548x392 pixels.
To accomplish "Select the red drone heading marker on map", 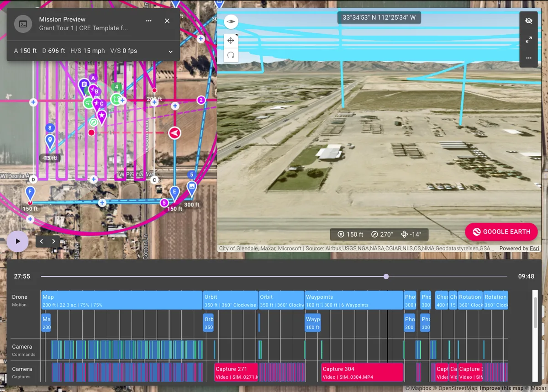I will (174, 133).
